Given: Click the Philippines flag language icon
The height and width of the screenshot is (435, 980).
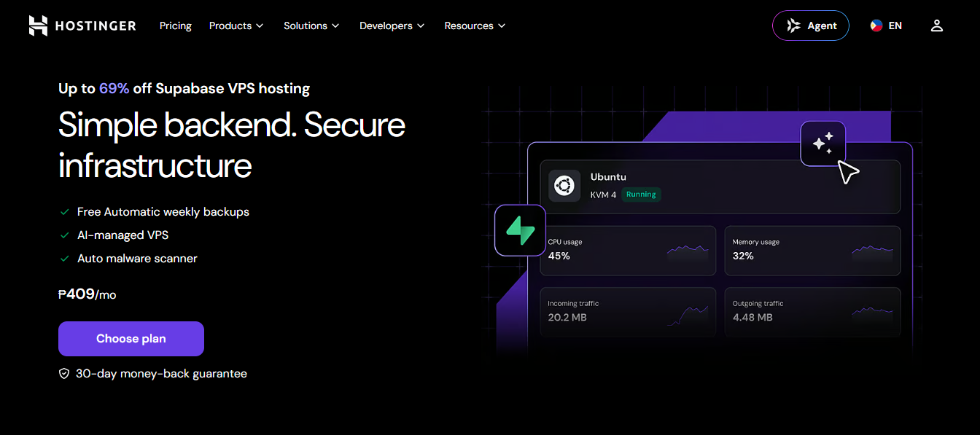Looking at the screenshot, I should coord(876,26).
